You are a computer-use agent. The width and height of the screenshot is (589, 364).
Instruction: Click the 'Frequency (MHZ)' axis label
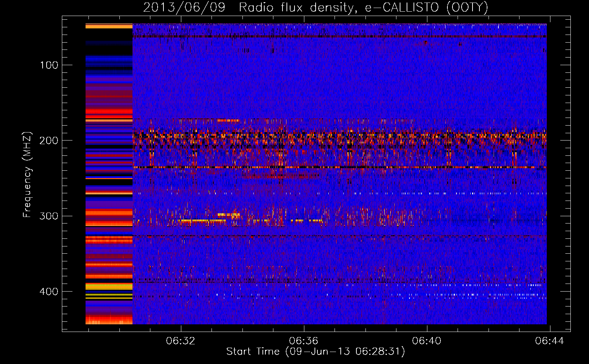27,174
